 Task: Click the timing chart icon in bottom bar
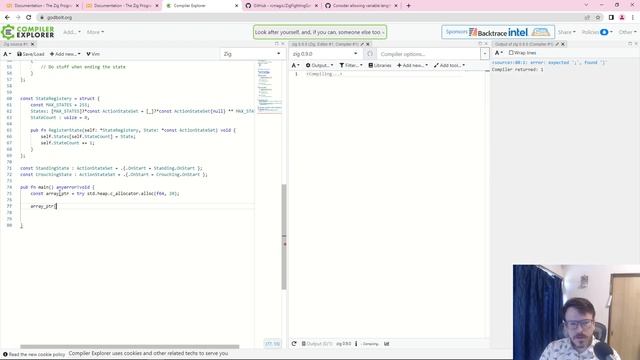387,344
